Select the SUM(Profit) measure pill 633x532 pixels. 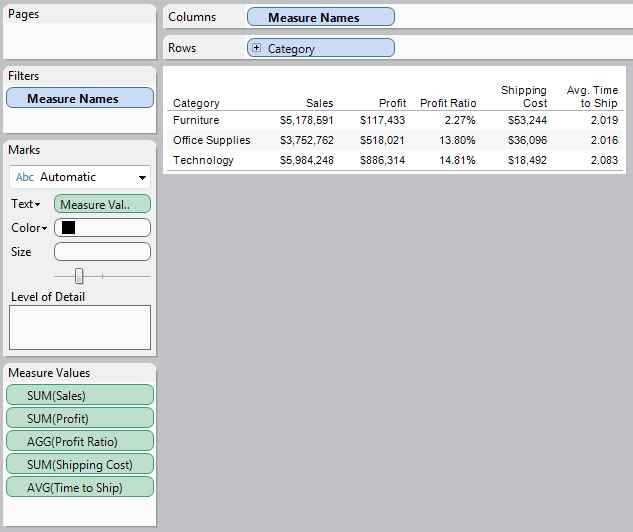[80, 418]
